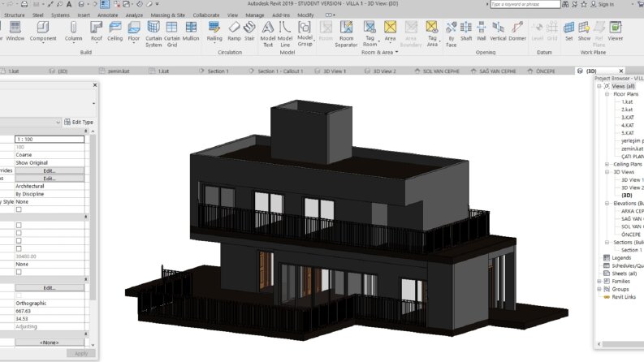Open the Structure ribbon tab
The height and width of the screenshot is (362, 644).
15,15
